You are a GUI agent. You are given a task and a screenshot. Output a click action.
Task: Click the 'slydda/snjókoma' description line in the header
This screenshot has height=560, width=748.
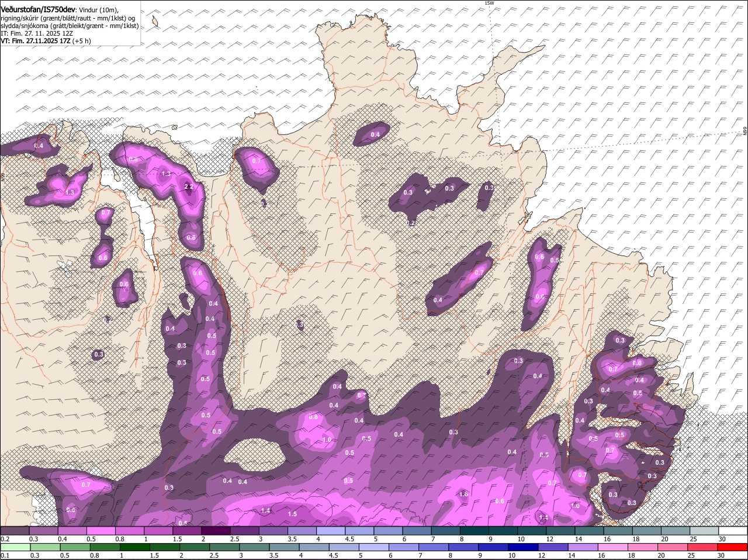pyautogui.click(x=70, y=26)
